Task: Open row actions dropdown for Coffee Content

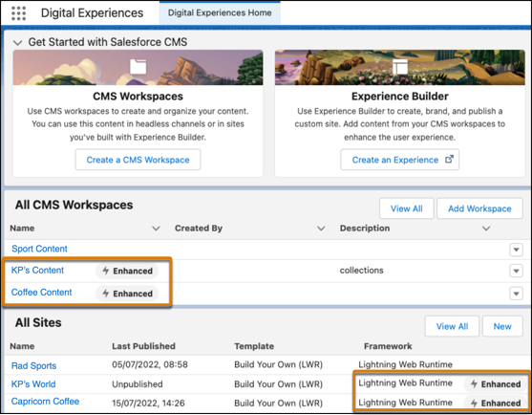Action: pyautogui.click(x=516, y=294)
